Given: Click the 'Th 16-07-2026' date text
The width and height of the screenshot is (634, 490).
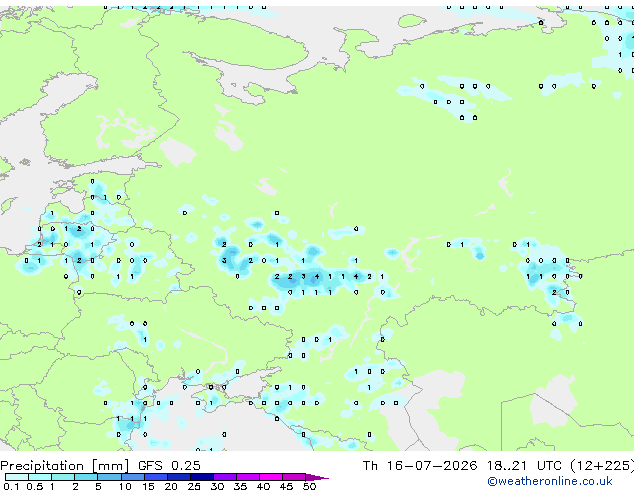Looking at the screenshot, I should (420, 466).
